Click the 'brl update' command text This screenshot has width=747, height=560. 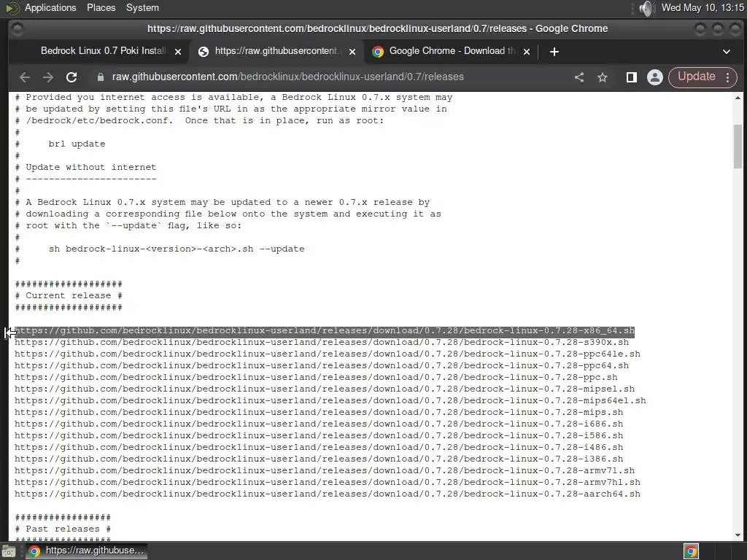pyautogui.click(x=77, y=144)
